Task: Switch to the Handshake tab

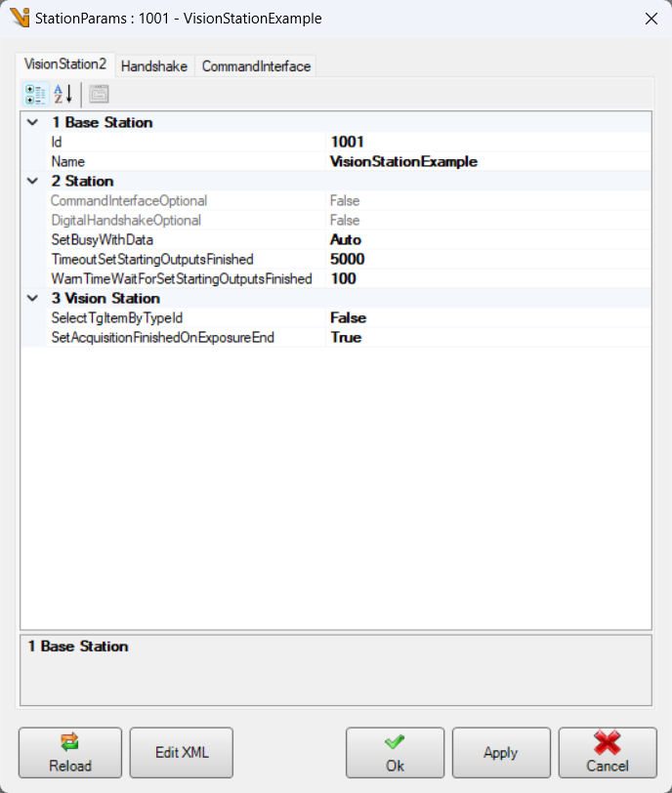Action: click(x=154, y=66)
